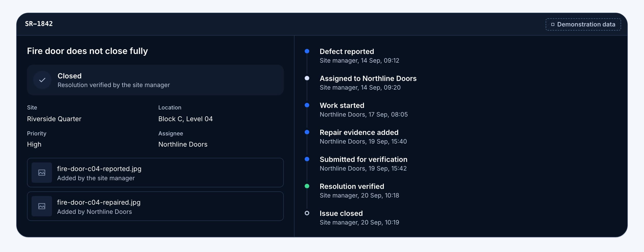Click the checkmark icon beside Closed status
Image resolution: width=644 pixels, height=252 pixels.
pyautogui.click(x=42, y=80)
